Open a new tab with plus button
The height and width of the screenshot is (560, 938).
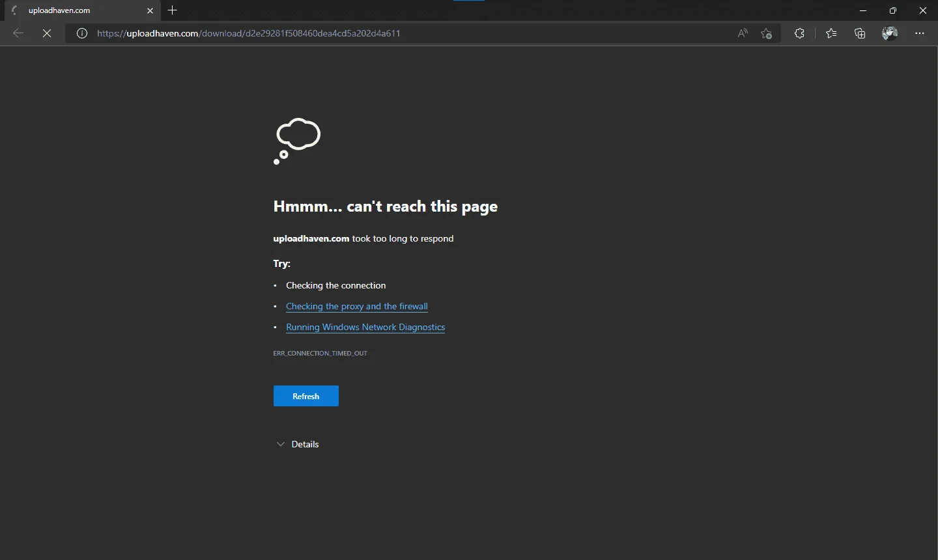pos(173,10)
